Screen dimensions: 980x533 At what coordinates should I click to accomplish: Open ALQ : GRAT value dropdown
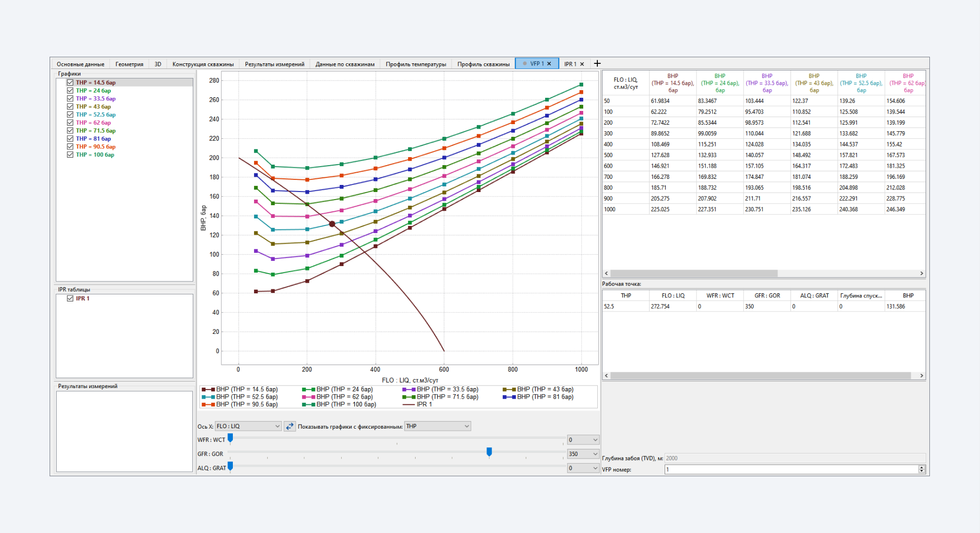583,468
